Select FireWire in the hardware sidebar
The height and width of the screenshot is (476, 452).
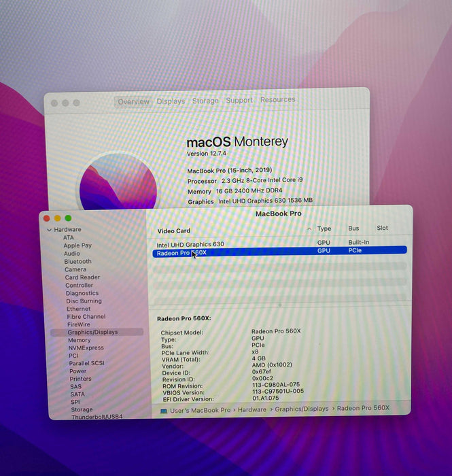[79, 324]
